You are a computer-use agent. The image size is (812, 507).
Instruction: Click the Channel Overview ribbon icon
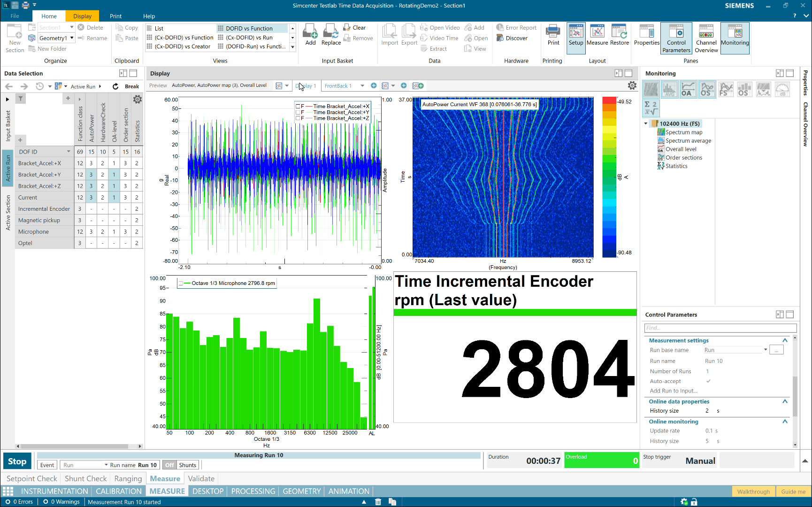[x=706, y=38]
